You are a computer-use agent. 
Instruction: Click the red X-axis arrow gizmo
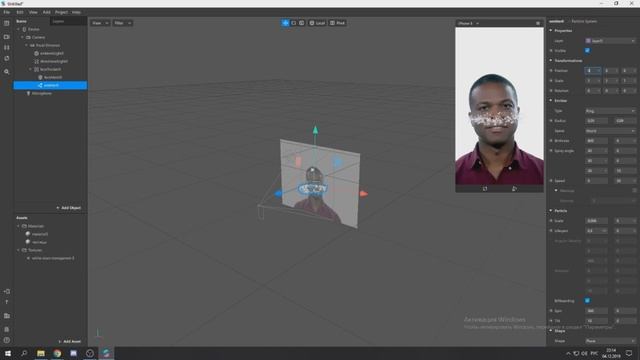coord(364,194)
